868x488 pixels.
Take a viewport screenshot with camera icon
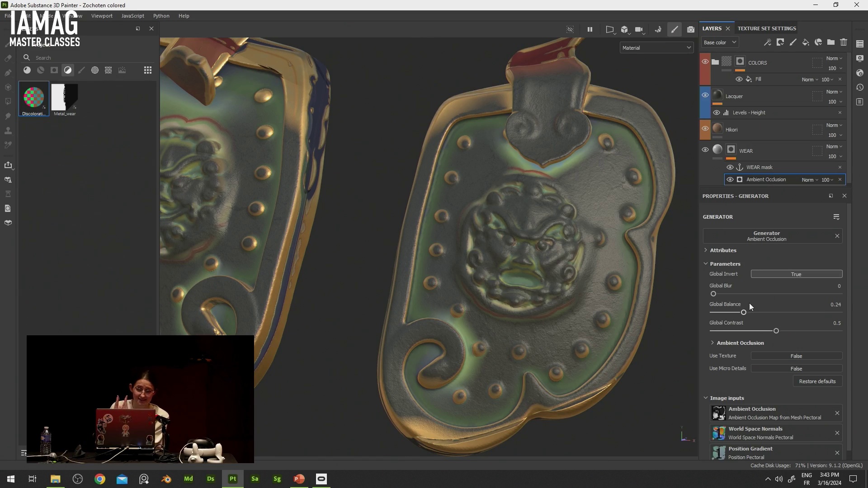click(x=691, y=29)
